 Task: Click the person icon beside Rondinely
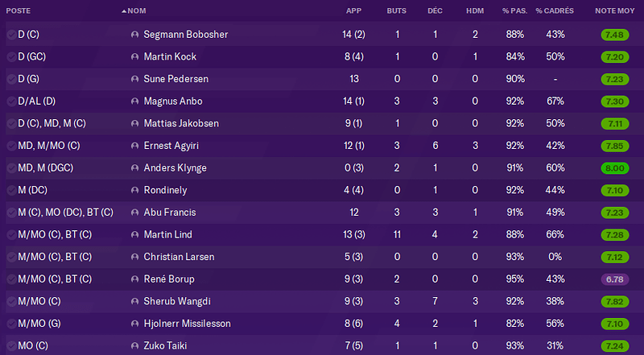(x=134, y=190)
